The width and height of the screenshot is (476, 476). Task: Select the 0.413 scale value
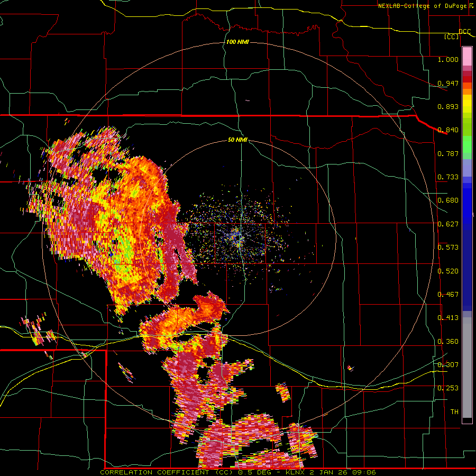click(x=448, y=318)
